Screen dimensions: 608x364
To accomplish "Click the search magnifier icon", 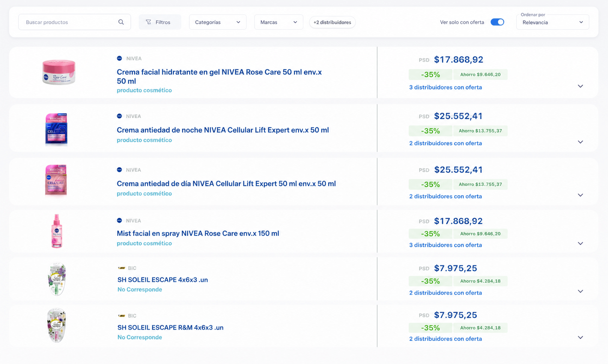I will [121, 22].
